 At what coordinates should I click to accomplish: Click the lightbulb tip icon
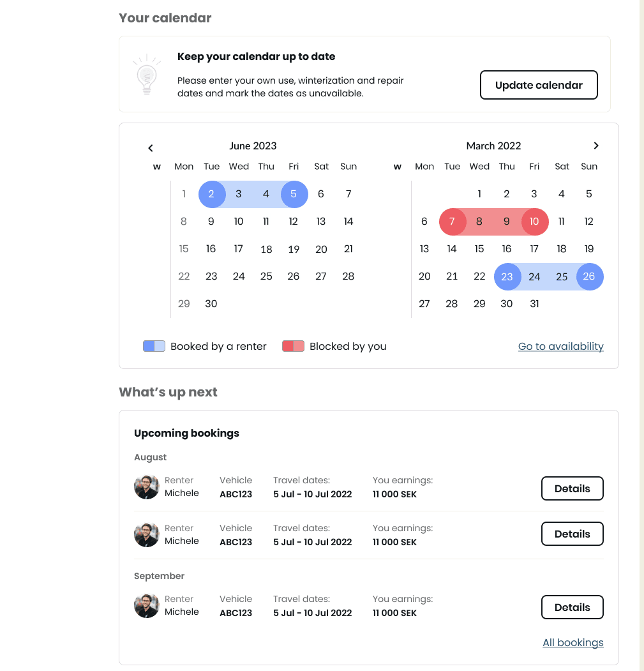pos(147,75)
